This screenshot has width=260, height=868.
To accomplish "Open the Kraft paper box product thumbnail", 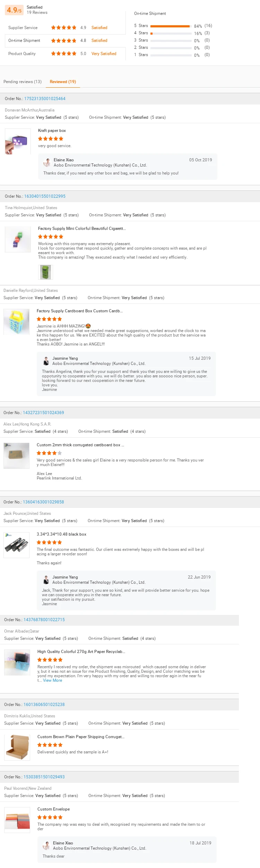I will point(18,142).
